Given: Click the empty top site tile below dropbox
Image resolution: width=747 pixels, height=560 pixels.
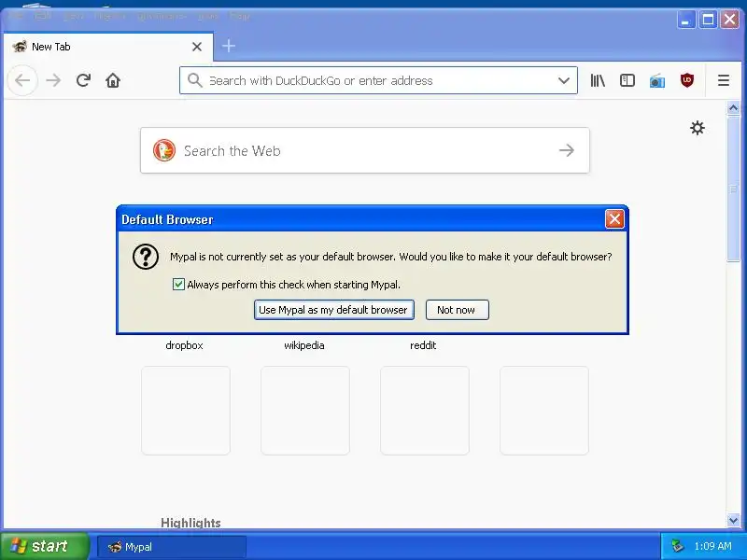Looking at the screenshot, I should (186, 411).
